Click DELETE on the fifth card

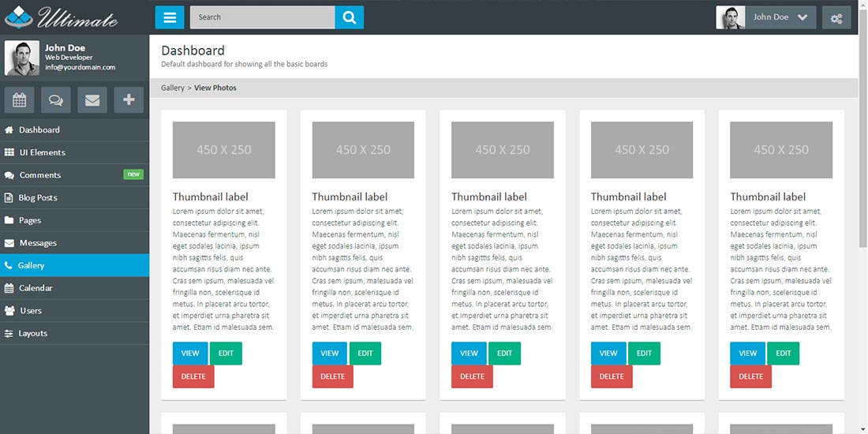750,376
